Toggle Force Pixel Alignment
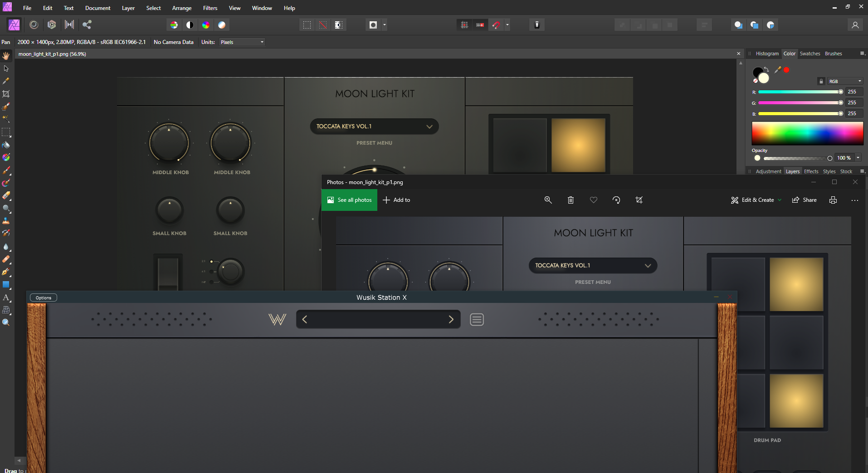Screen dimensions: 868x473 464,25
